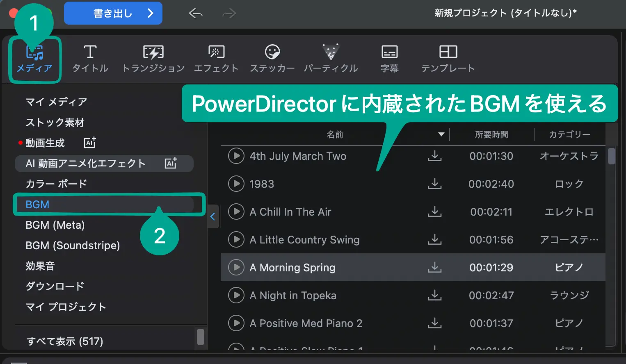The image size is (626, 364).
Task: Select the BGM category in sidebar
Action: click(104, 204)
